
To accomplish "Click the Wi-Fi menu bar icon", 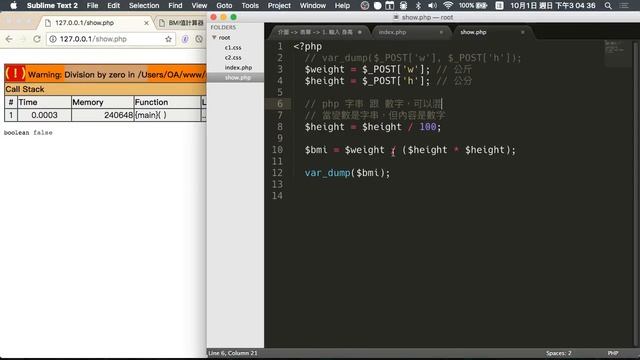I will 448,5.
